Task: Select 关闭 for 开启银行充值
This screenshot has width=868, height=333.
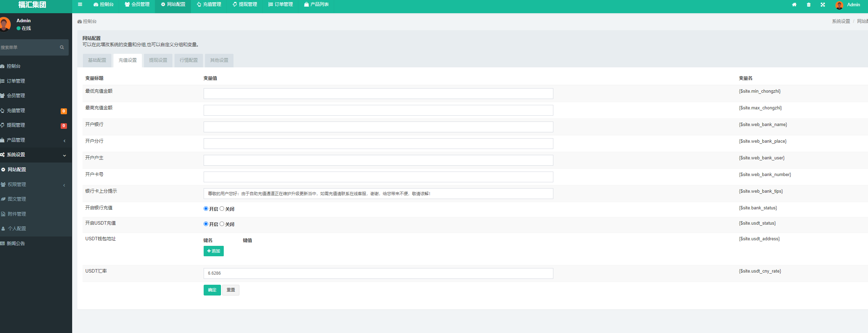Action: click(x=222, y=209)
